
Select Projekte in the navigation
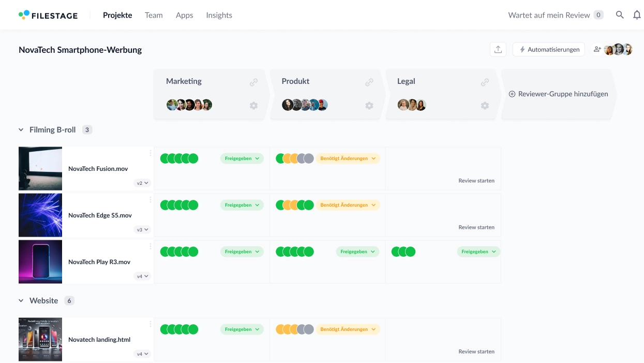coord(117,15)
